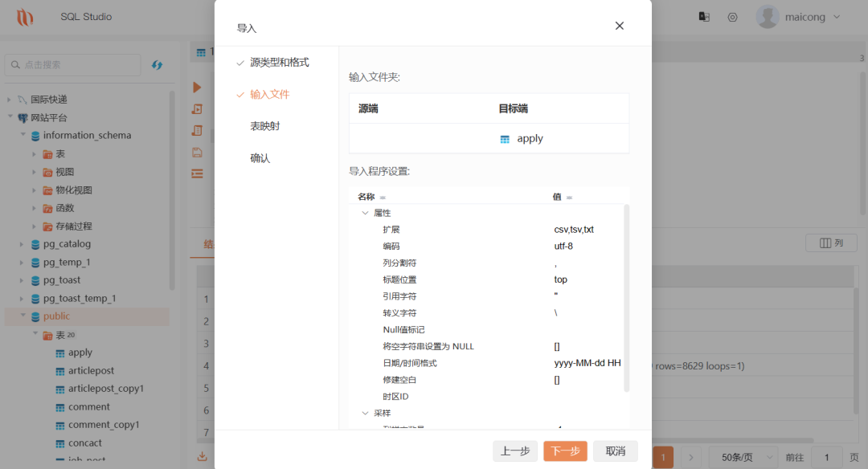Screen dimensions: 868x469
Task: Select the 输入文件 step
Action: [269, 95]
